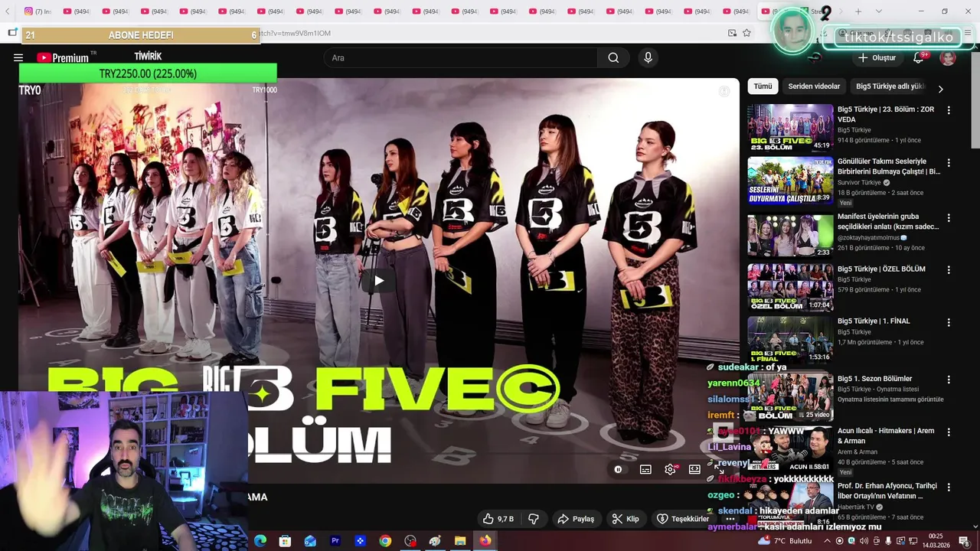Image resolution: width=980 pixels, height=551 pixels.
Task: Dislike the video
Action: click(x=534, y=519)
